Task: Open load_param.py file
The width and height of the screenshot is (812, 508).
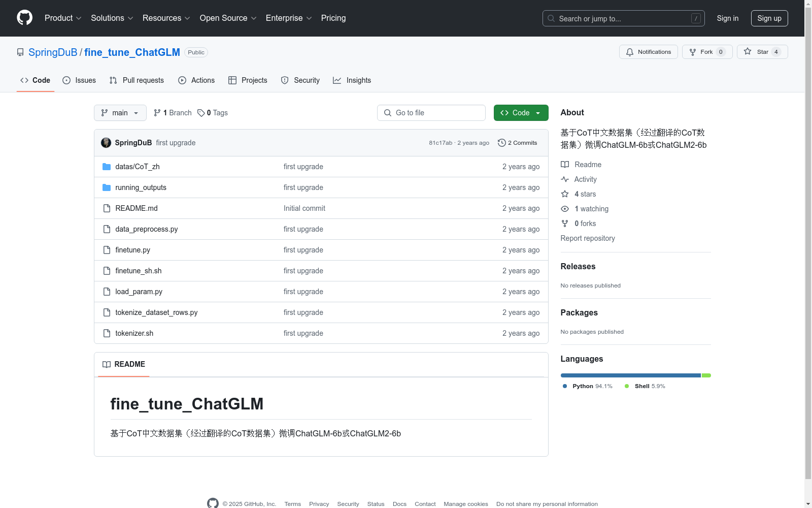Action: [139, 292]
